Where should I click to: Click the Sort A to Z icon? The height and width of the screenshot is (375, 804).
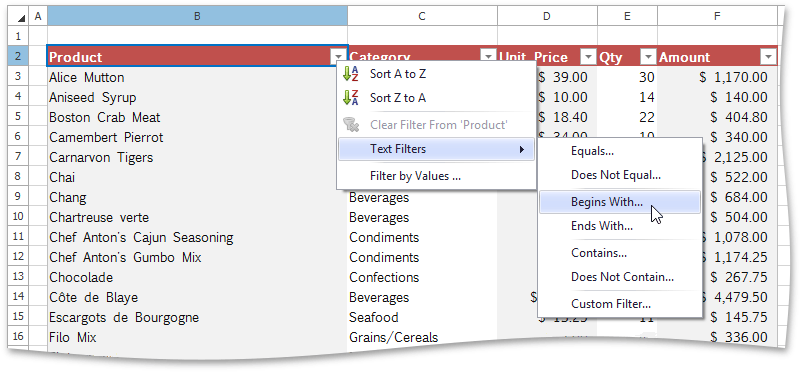[351, 74]
